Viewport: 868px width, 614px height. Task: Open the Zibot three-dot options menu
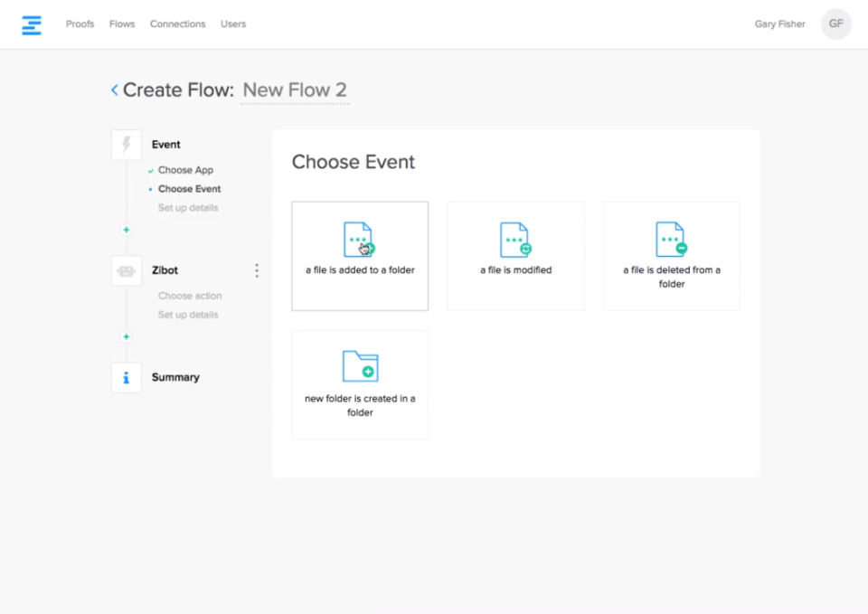[256, 270]
